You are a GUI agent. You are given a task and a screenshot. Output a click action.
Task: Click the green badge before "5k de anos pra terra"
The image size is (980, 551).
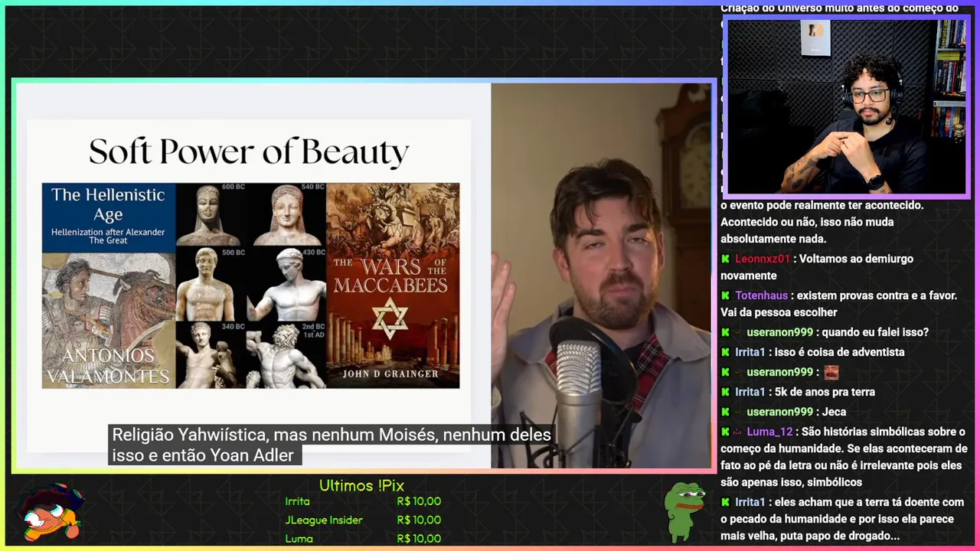pos(725,392)
